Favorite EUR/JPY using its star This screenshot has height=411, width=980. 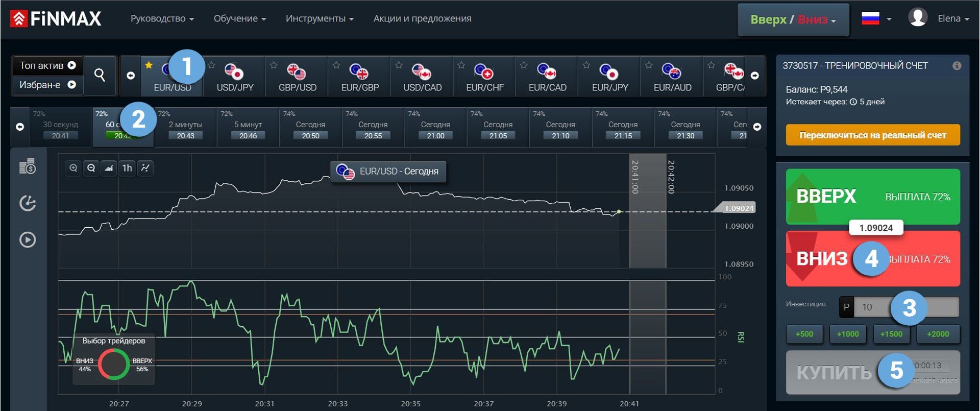click(586, 65)
